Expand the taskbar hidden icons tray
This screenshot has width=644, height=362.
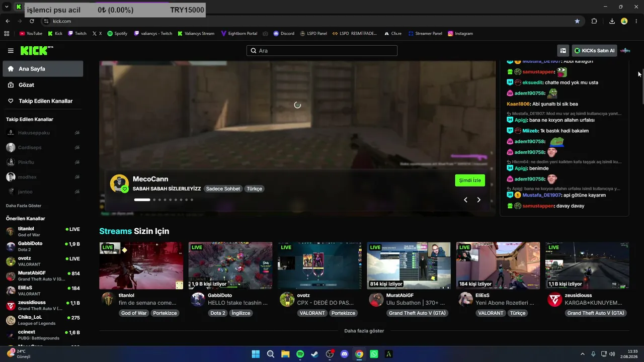point(583,354)
